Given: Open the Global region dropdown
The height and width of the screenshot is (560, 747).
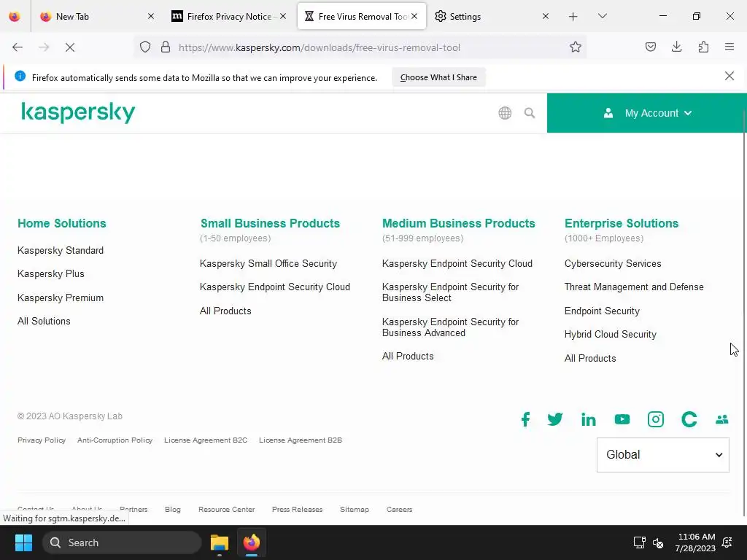Looking at the screenshot, I should [x=662, y=455].
